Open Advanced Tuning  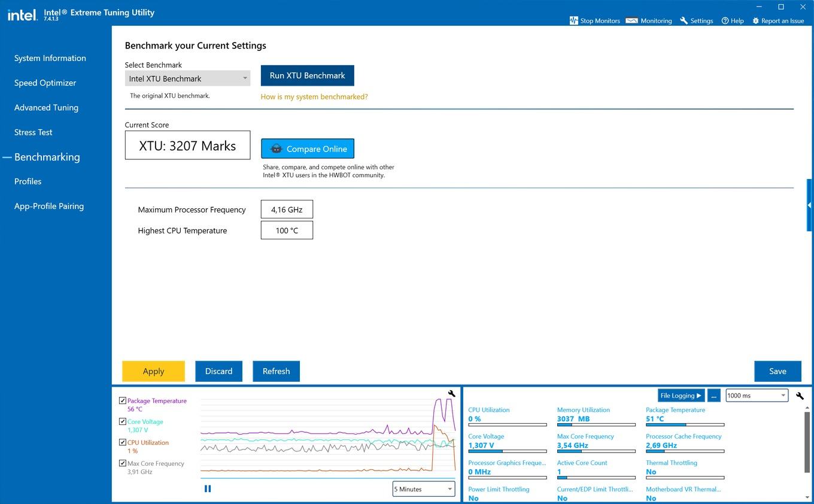click(46, 108)
